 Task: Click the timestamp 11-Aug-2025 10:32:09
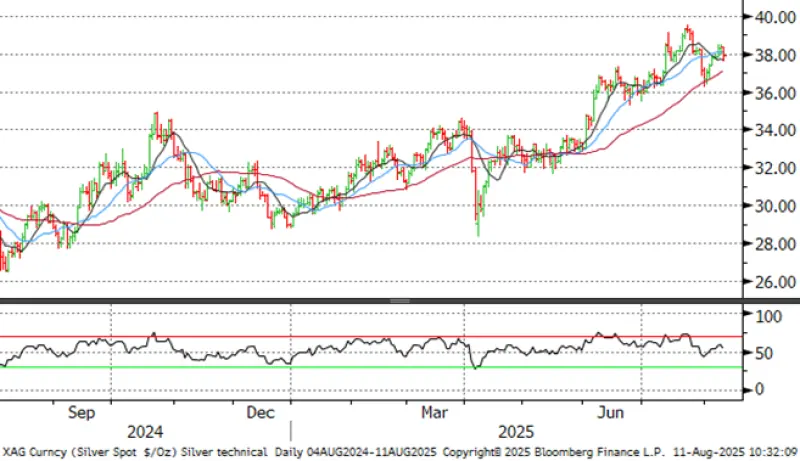coord(735,452)
